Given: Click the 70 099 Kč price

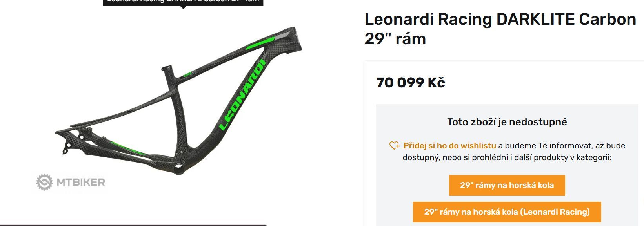Looking at the screenshot, I should (x=410, y=83).
